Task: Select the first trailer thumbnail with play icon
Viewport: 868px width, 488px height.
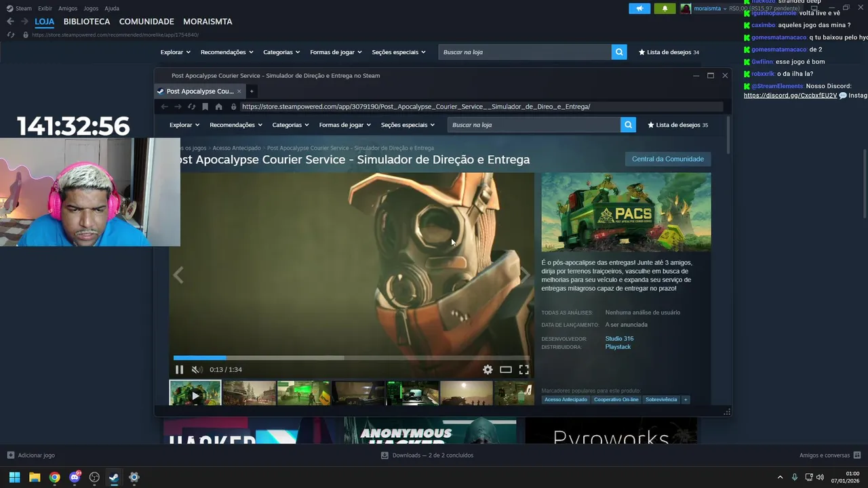Action: 195,393
